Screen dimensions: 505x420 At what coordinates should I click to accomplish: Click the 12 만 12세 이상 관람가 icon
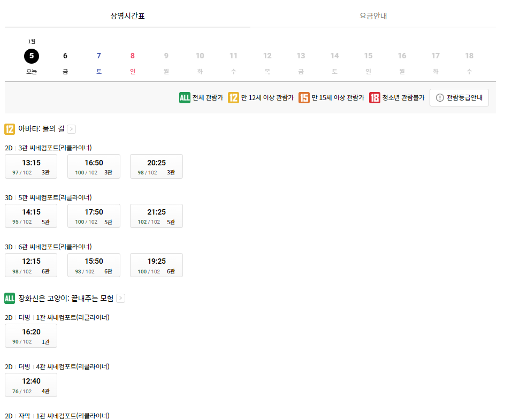232,97
